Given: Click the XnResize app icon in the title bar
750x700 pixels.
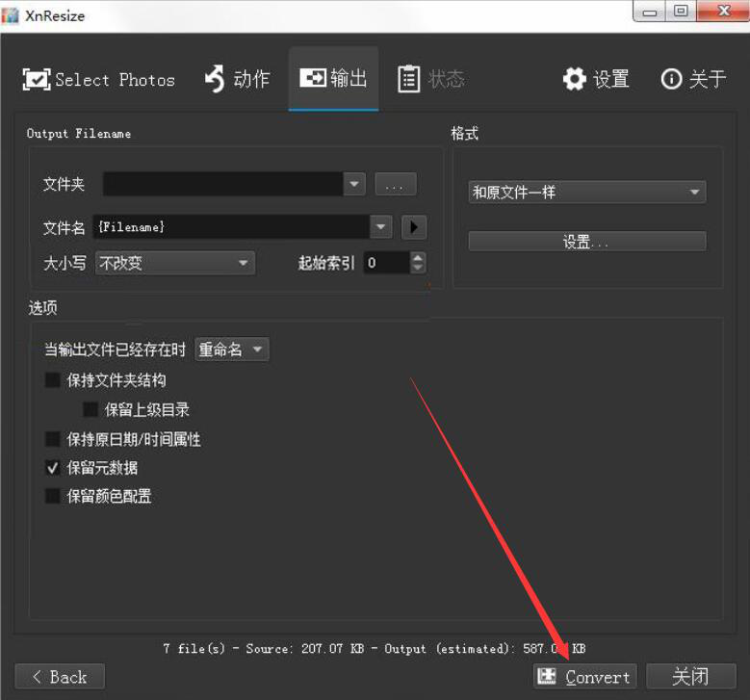Looking at the screenshot, I should coord(10,15).
